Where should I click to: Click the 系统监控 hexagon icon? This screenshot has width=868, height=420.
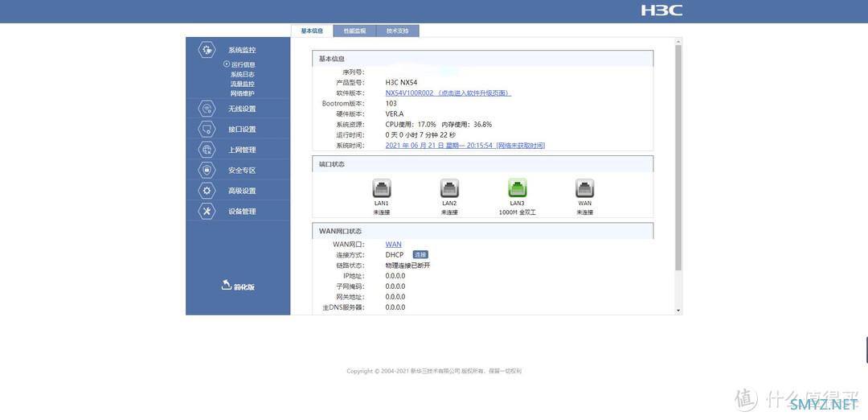point(207,50)
